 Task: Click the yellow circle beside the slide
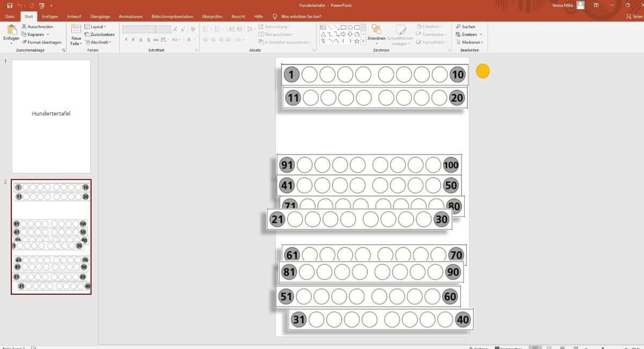coord(483,71)
